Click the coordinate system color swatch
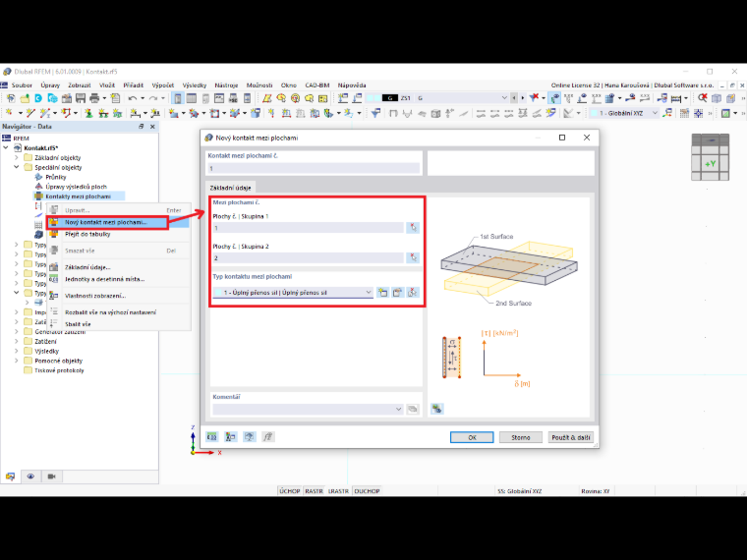 point(594,113)
